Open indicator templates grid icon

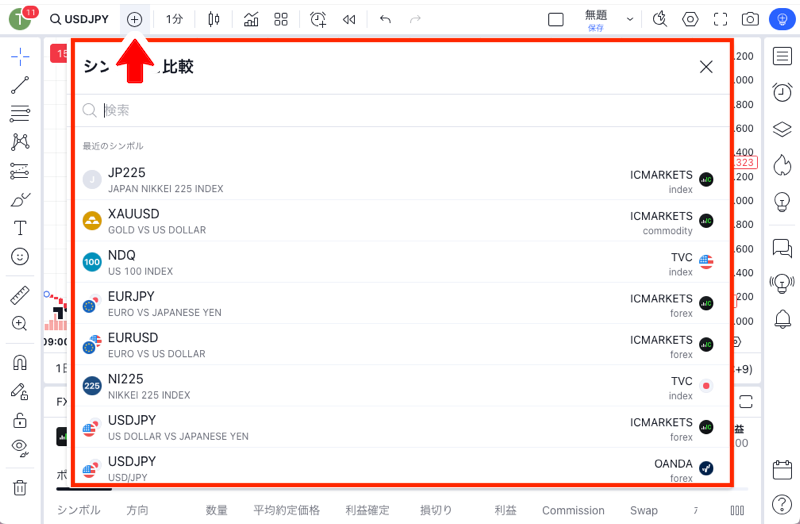281,19
